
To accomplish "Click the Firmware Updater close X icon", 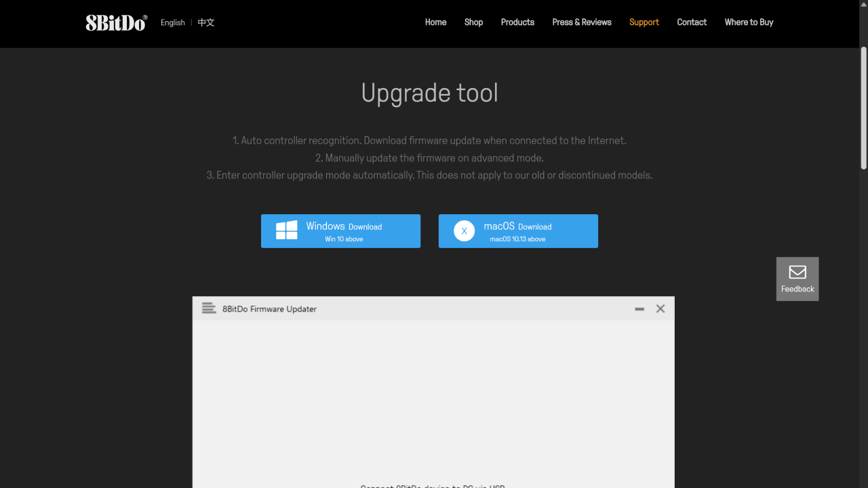I will (x=660, y=308).
